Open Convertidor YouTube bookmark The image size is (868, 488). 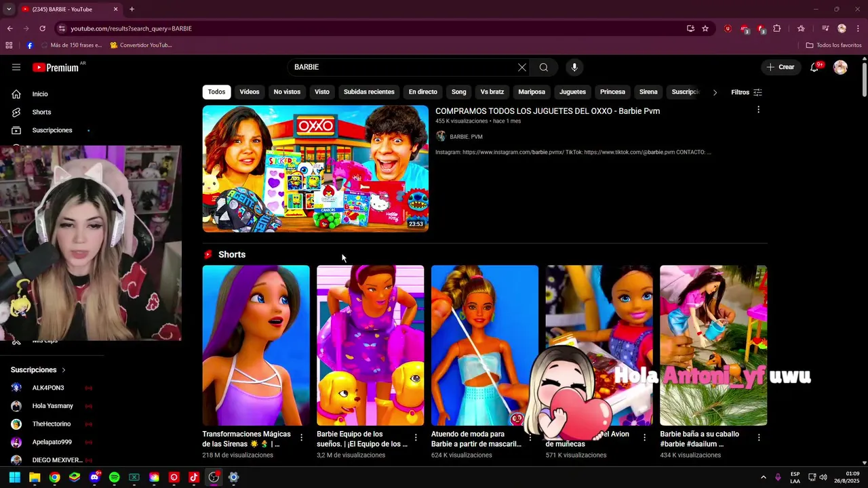click(x=141, y=45)
